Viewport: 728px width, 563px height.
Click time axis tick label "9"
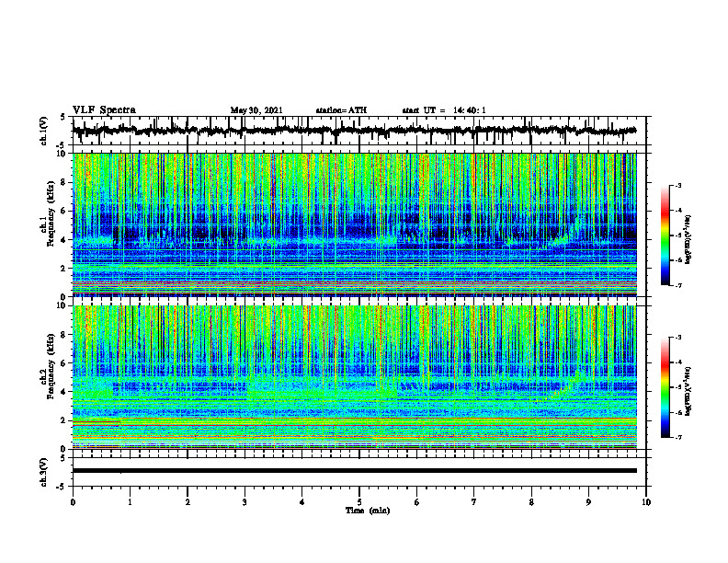coord(588,502)
